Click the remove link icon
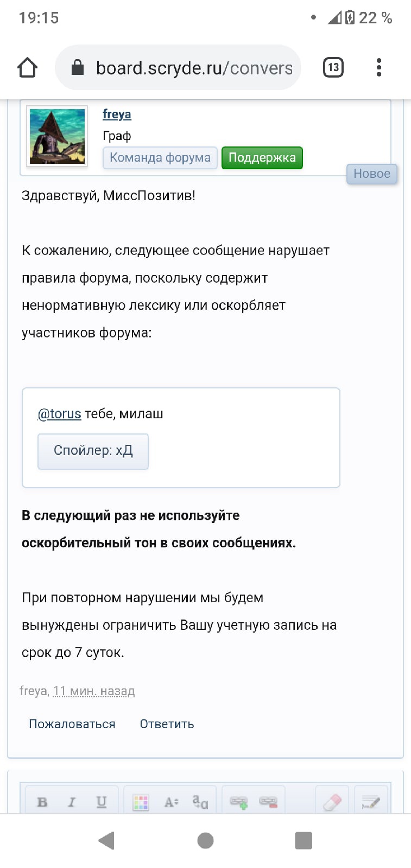The height and width of the screenshot is (868, 411). (x=268, y=802)
